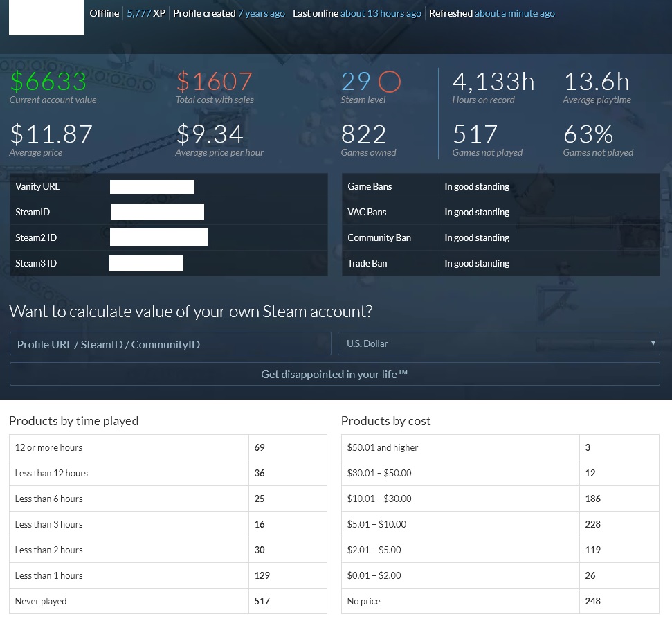Select the Steam2 ID value field
672x619 pixels.
pos(158,237)
